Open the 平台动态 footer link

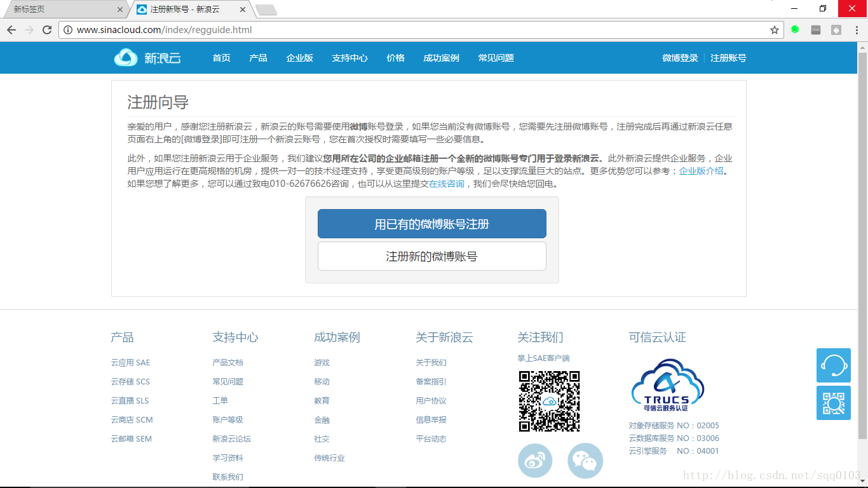[431, 439]
